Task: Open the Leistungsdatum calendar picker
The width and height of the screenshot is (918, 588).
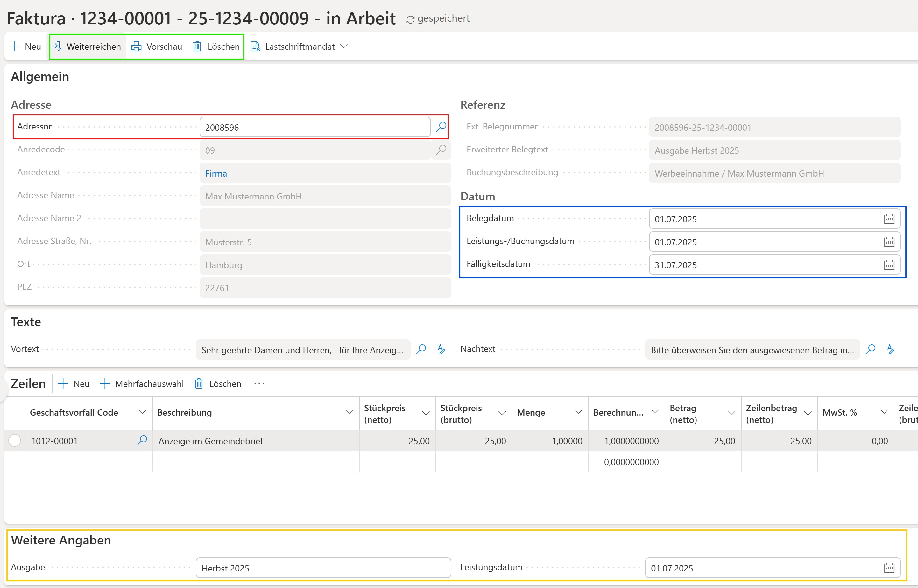Action: [x=889, y=568]
